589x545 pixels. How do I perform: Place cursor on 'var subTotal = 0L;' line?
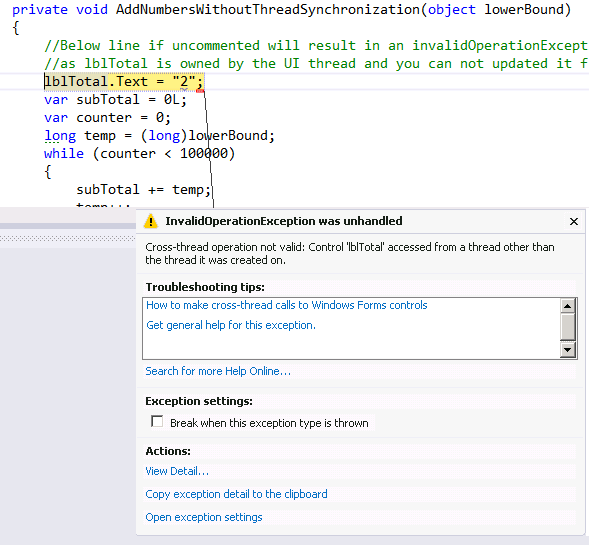coord(115,100)
